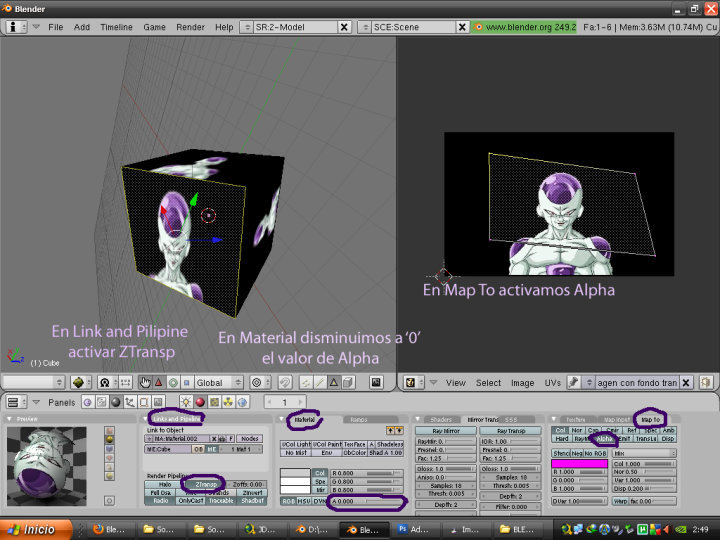Click the Lamp buttons sun icon

[x=186, y=403]
